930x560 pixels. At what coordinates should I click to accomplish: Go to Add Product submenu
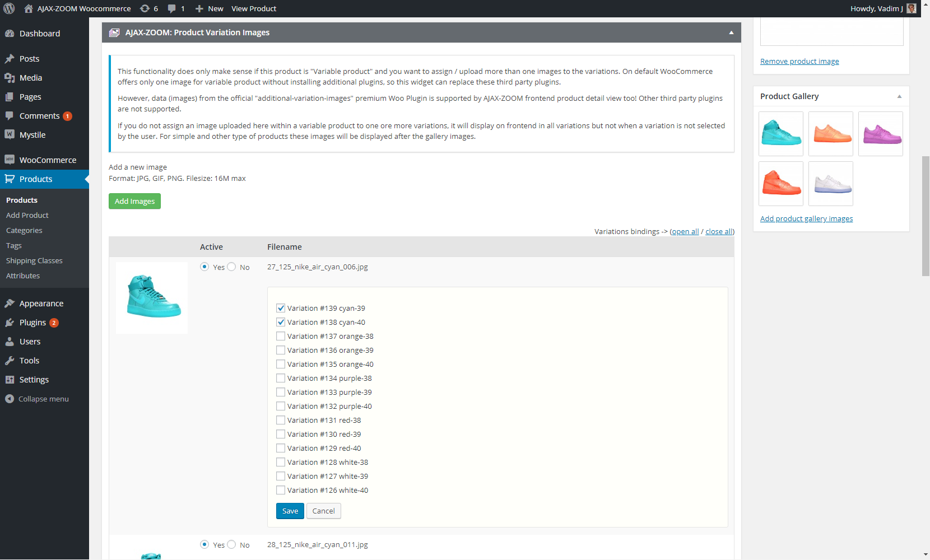27,215
